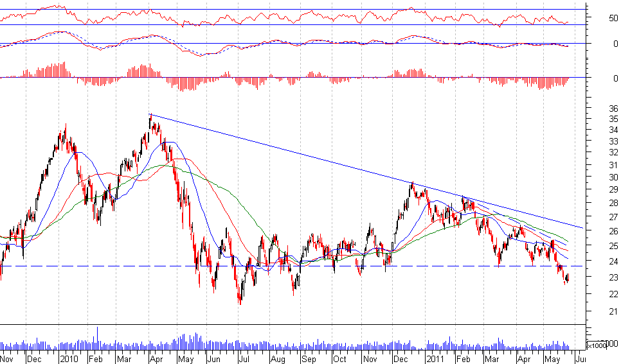621x364 pixels.
Task: Click the 2011 year label on time axis
Action: pyautogui.click(x=435, y=360)
